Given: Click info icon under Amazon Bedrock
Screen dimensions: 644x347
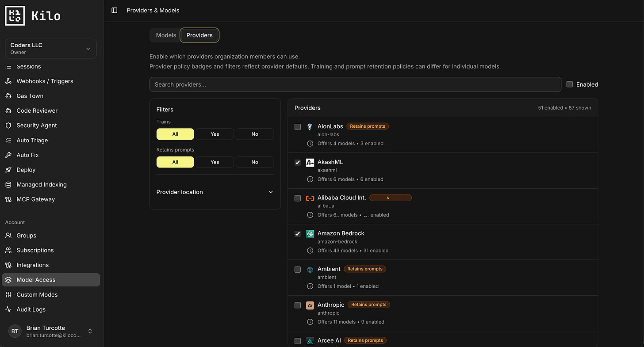Looking at the screenshot, I should click(310, 251).
